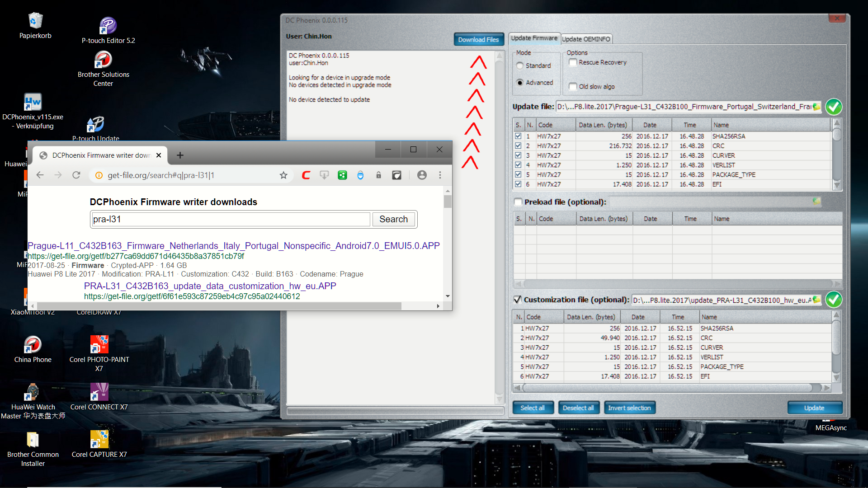The image size is (868, 488).
Task: Enable Rescue Recovery option
Action: click(573, 62)
